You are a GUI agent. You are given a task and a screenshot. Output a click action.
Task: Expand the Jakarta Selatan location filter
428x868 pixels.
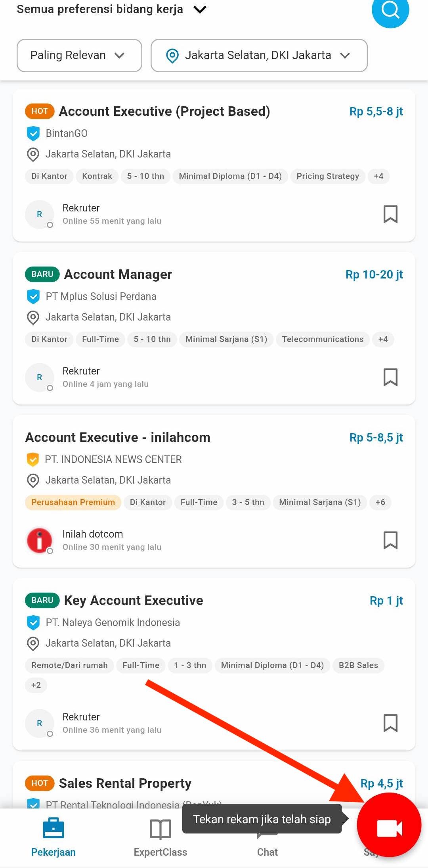pos(259,55)
